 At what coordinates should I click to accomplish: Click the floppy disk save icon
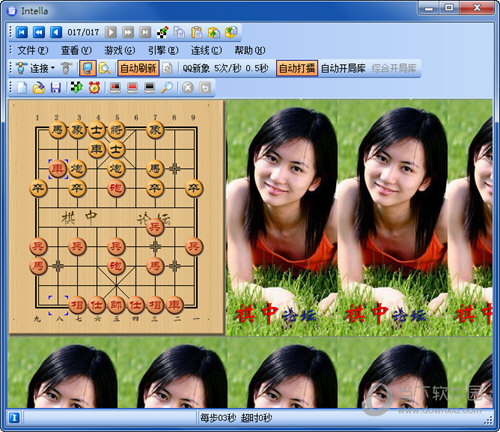tap(56, 88)
